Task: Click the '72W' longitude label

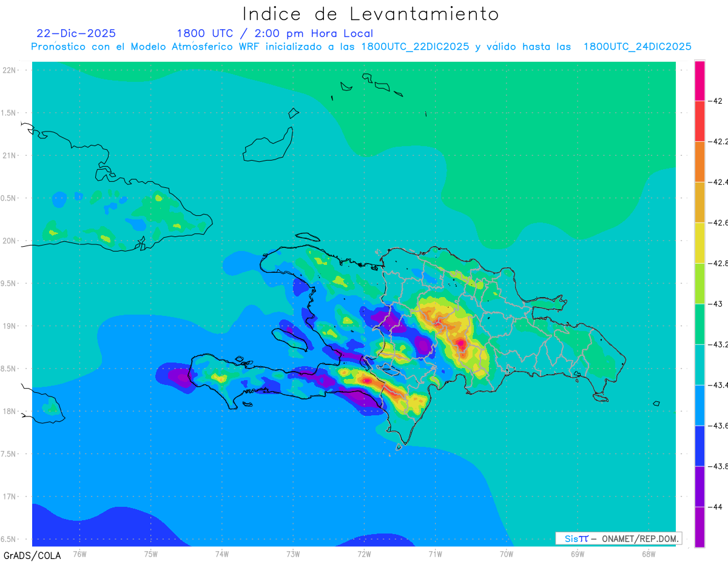Action: [x=364, y=554]
